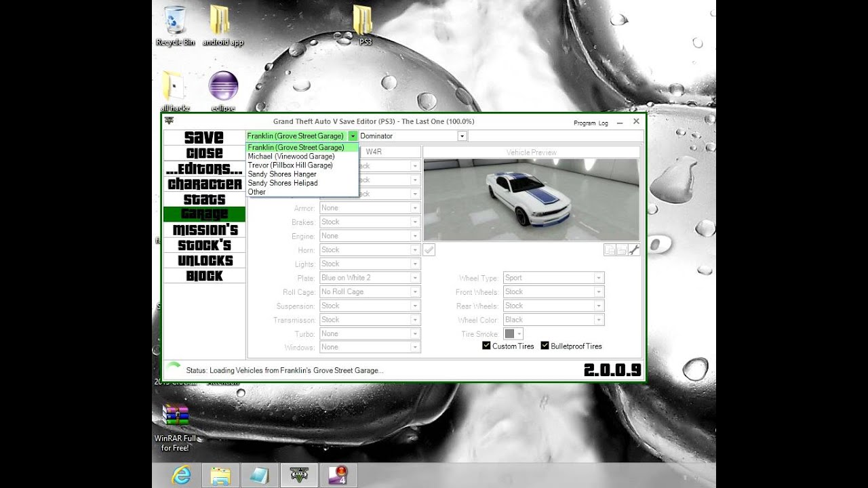This screenshot has width=868, height=488.
Task: Open the Suspension dropdown
Action: tap(370, 306)
